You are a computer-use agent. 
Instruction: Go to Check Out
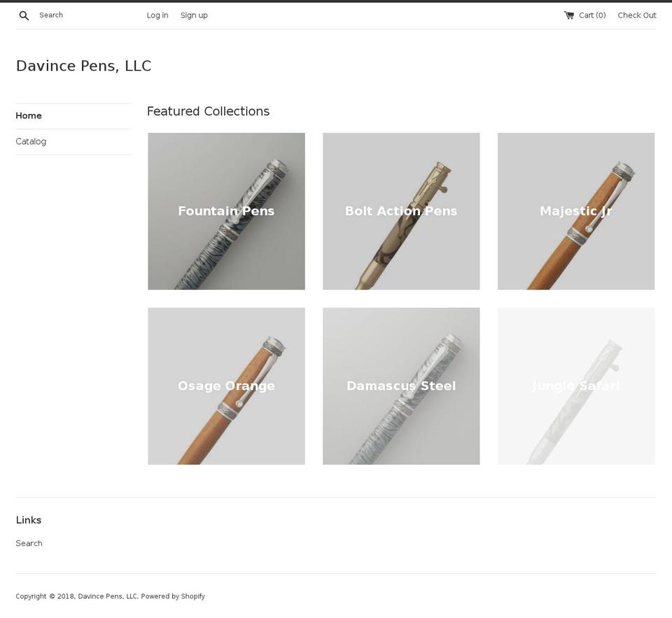637,15
